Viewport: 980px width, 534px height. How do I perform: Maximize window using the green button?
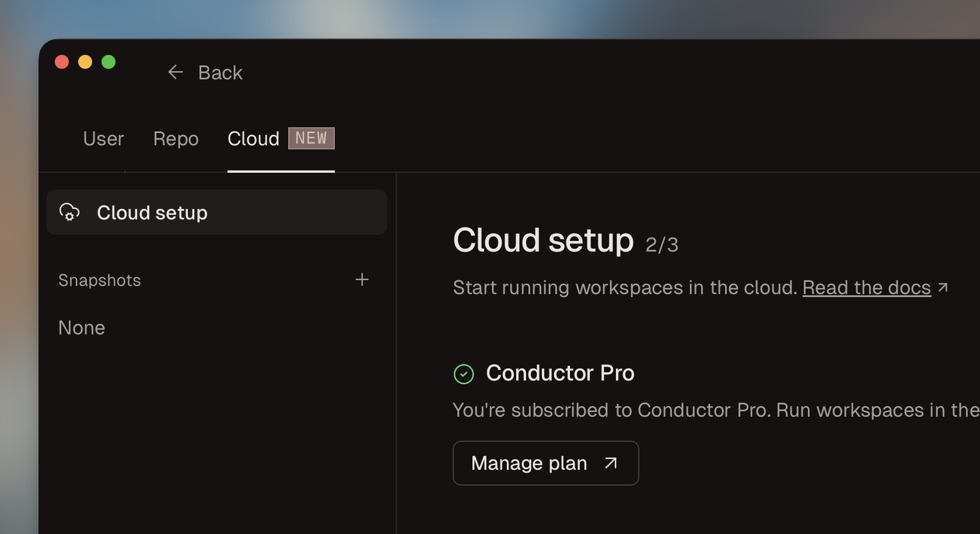[x=108, y=62]
